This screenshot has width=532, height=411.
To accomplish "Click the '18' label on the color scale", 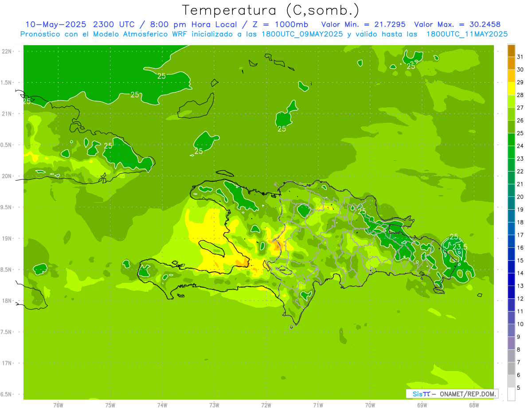I will point(520,222).
